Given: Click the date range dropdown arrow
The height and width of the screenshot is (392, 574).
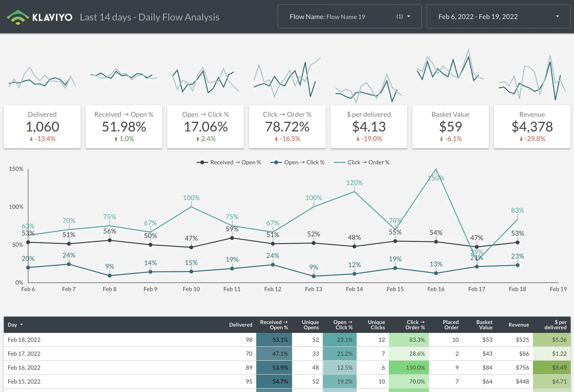Looking at the screenshot, I should coord(557,17).
